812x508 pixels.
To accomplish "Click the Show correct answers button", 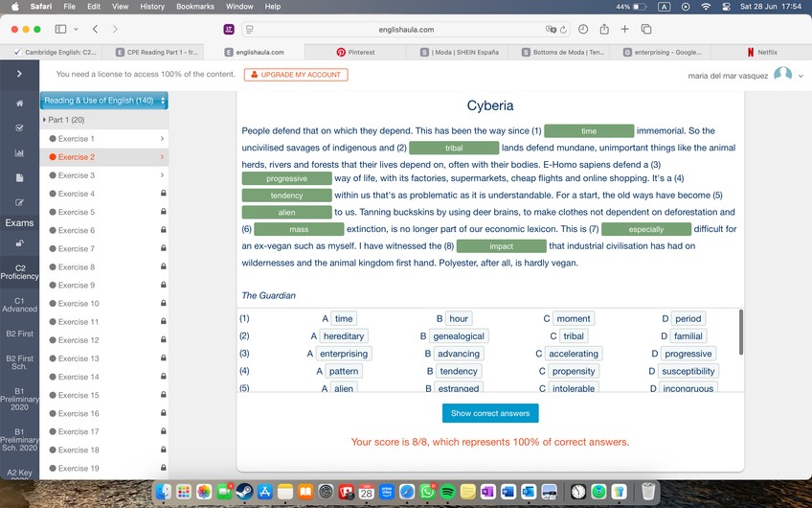I will [x=490, y=413].
